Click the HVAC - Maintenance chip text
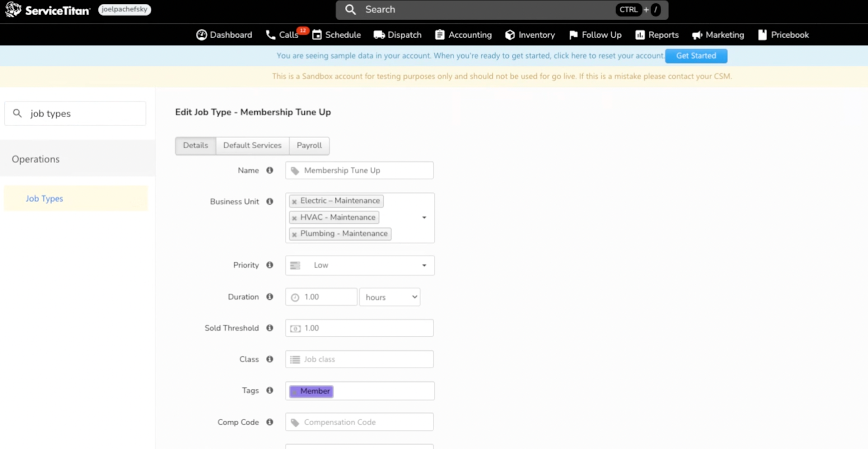Image resolution: width=868 pixels, height=449 pixels. point(338,217)
